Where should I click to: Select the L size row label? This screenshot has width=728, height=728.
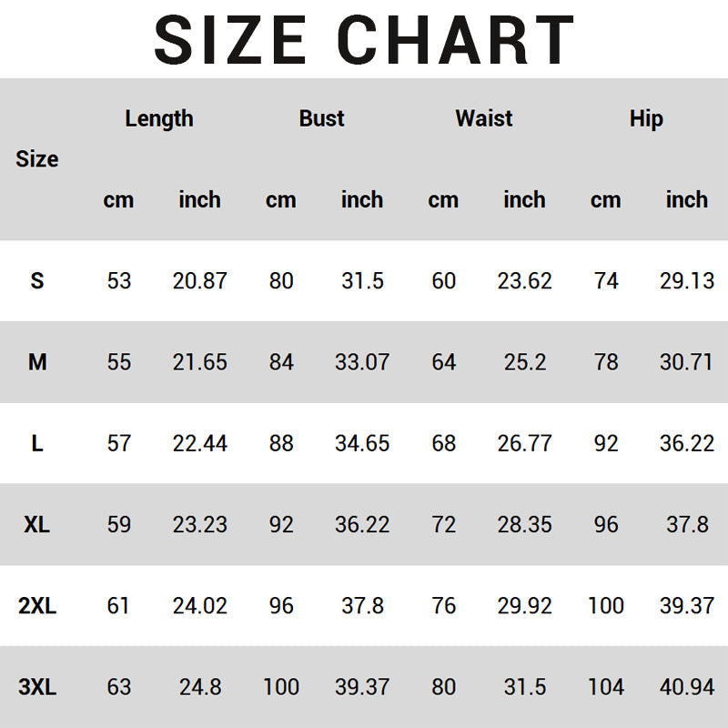pyautogui.click(x=36, y=444)
